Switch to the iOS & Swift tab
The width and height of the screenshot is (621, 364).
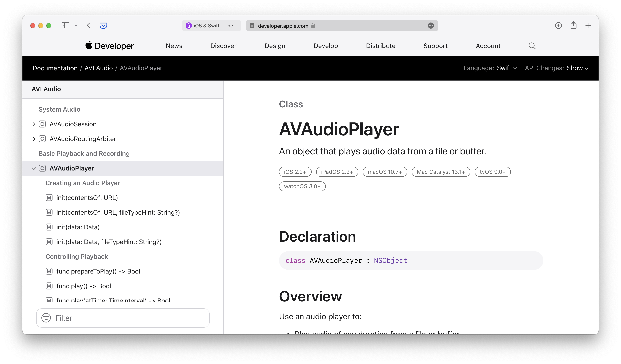pyautogui.click(x=211, y=26)
